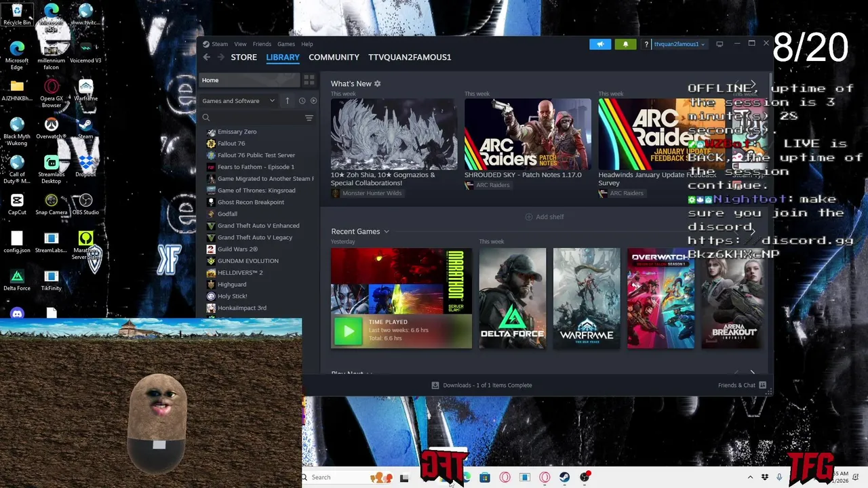Open ttvquan2famous1 account dropdown
This screenshot has width=868, height=488.
(679, 44)
